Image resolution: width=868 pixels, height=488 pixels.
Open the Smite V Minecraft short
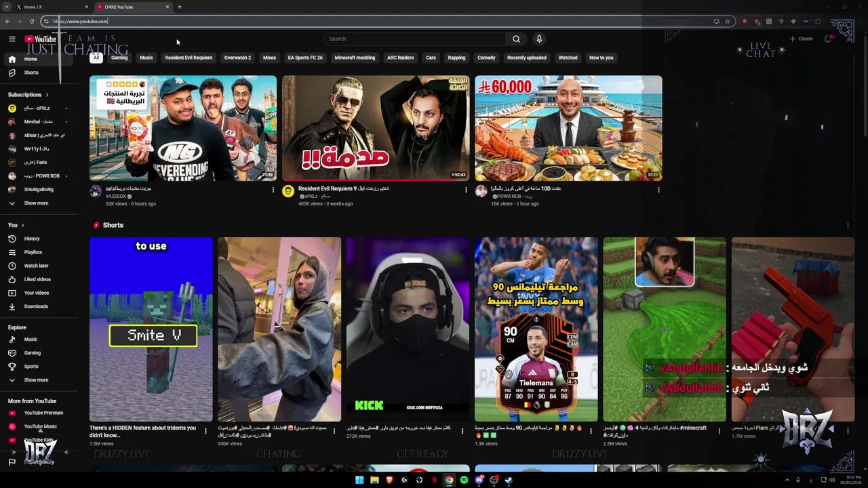coord(151,329)
